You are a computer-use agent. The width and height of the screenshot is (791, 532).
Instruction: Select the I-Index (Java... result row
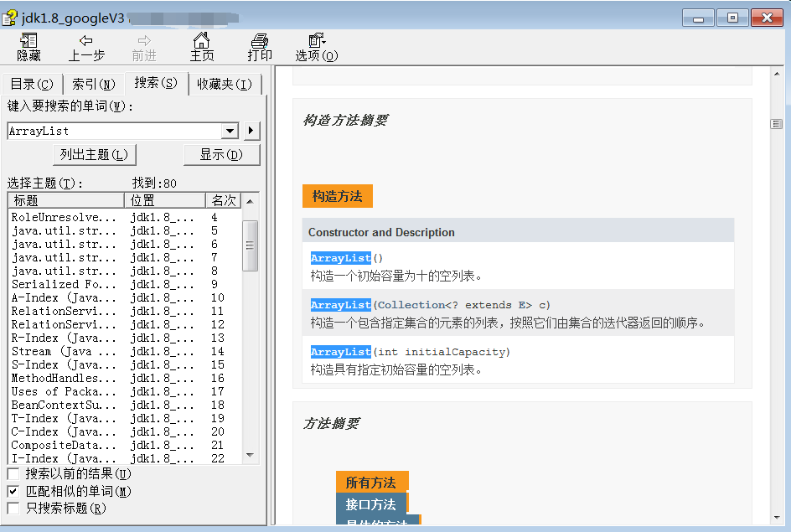point(125,458)
